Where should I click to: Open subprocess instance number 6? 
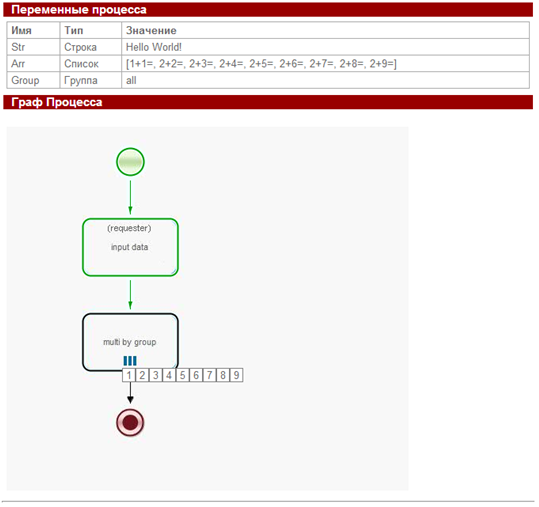[196, 375]
